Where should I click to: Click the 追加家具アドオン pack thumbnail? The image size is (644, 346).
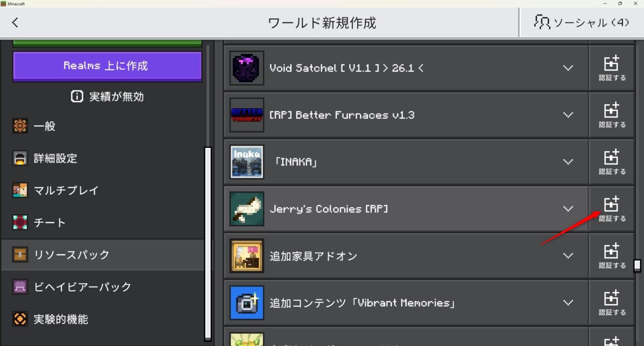pyautogui.click(x=247, y=256)
